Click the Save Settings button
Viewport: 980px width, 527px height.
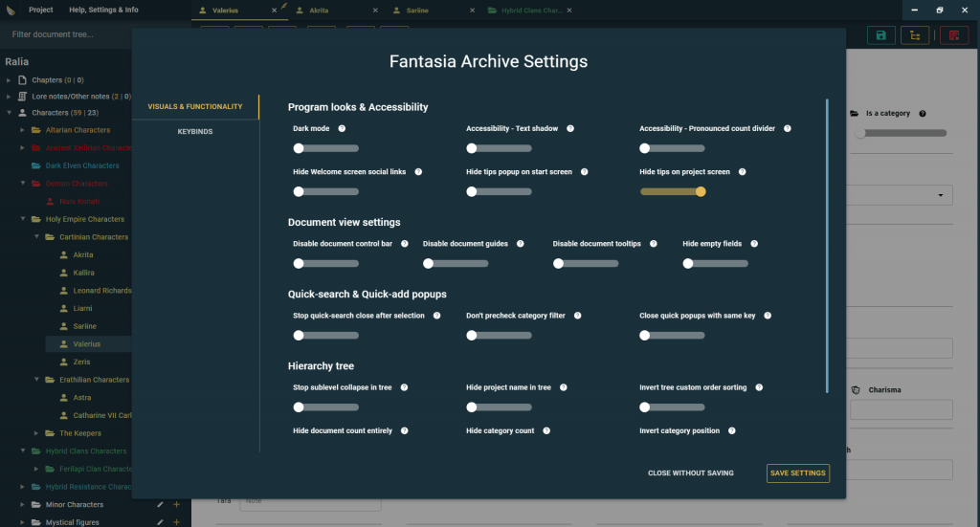click(797, 473)
